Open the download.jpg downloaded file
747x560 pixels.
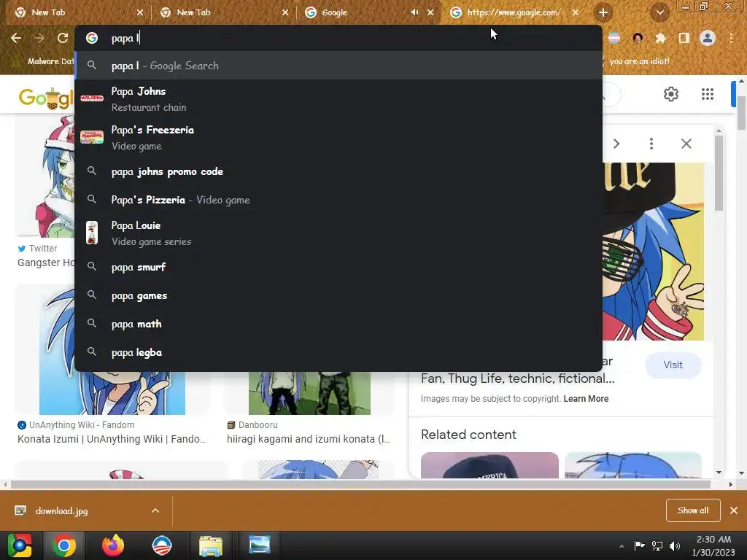[61, 511]
